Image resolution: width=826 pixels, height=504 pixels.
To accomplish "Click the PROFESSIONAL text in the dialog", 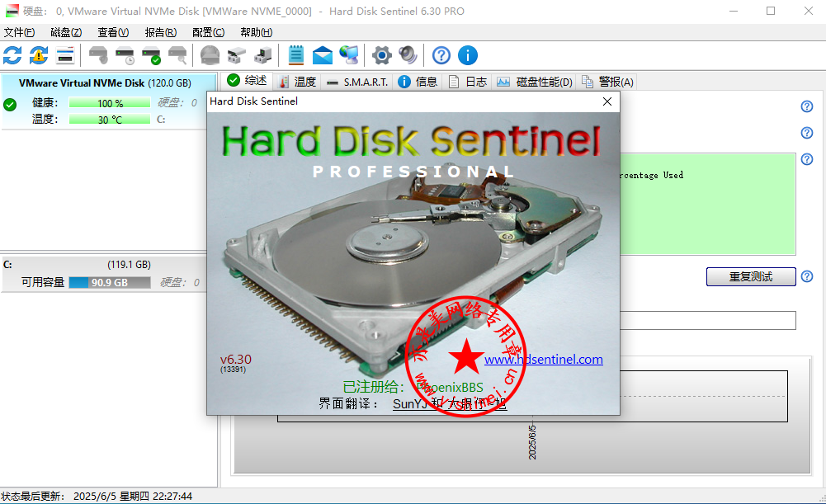I will coord(413,172).
